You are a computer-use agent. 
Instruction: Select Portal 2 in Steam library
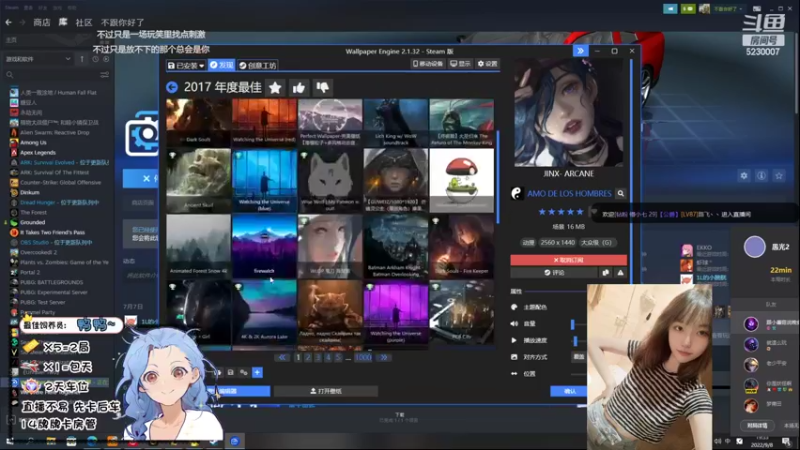click(30, 272)
